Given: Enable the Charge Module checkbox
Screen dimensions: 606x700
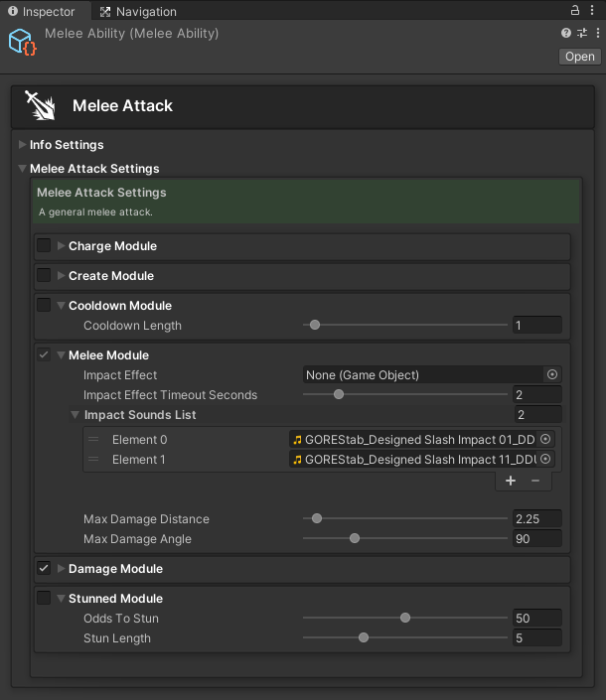Looking at the screenshot, I should [x=44, y=246].
